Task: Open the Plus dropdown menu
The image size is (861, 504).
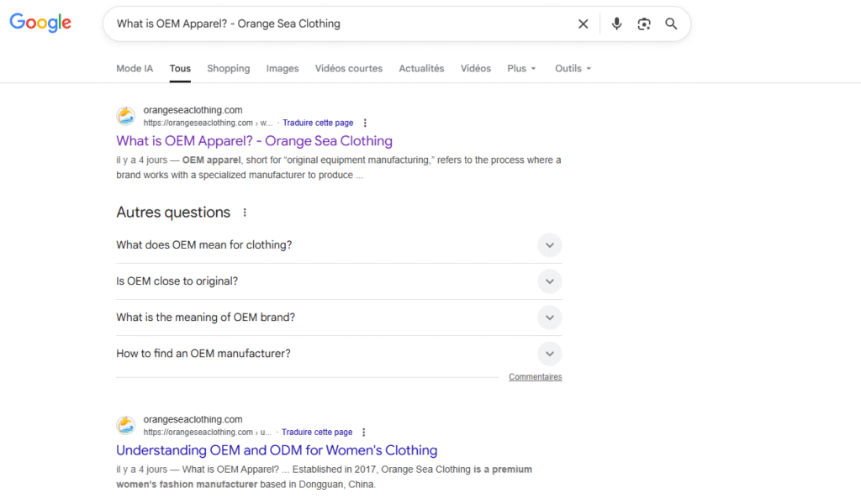Action: pyautogui.click(x=521, y=69)
